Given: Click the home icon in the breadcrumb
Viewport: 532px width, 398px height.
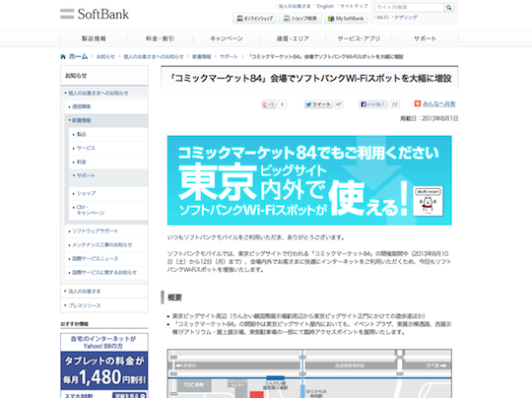Looking at the screenshot, I should (63, 57).
